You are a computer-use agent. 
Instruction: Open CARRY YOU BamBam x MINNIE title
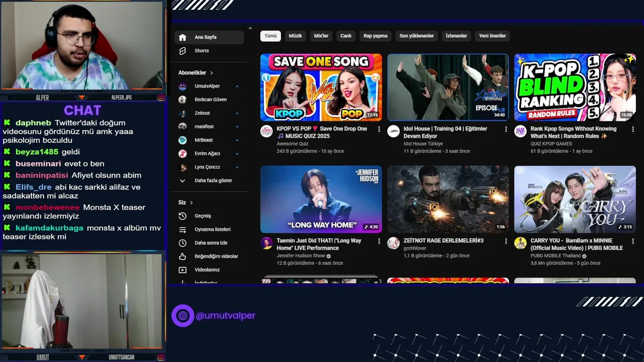point(577,244)
